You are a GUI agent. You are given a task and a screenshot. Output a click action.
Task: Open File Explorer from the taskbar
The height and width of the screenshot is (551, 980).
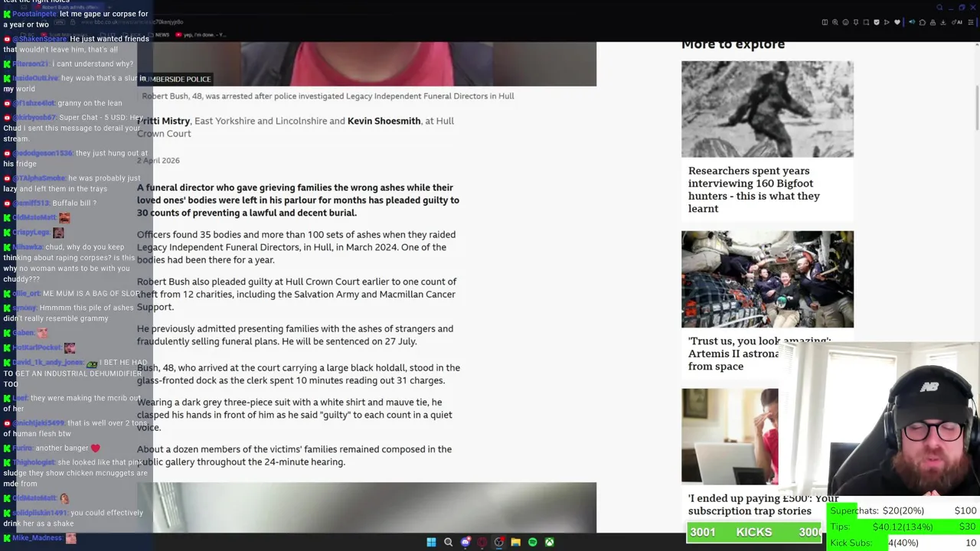coord(515,542)
